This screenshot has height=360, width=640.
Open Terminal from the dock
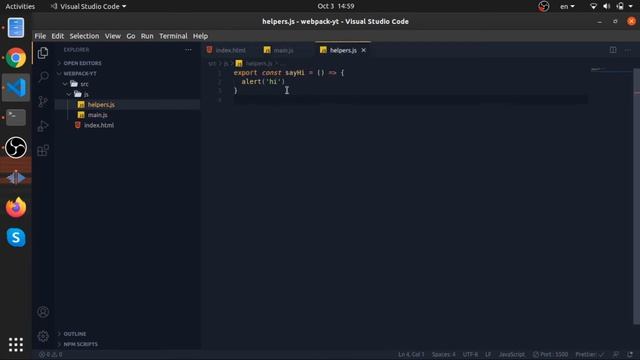[x=16, y=118]
